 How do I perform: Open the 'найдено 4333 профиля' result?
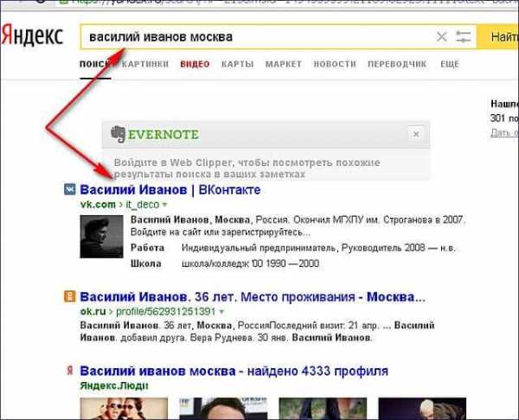(x=234, y=371)
